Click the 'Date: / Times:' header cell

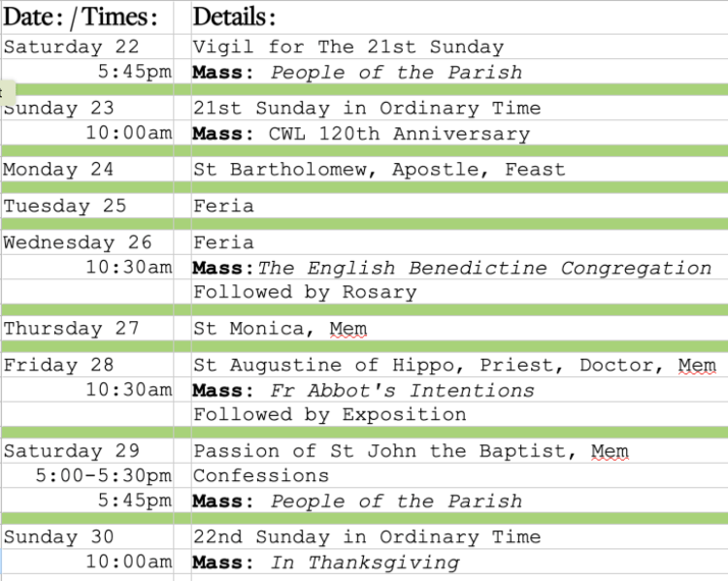(x=87, y=17)
